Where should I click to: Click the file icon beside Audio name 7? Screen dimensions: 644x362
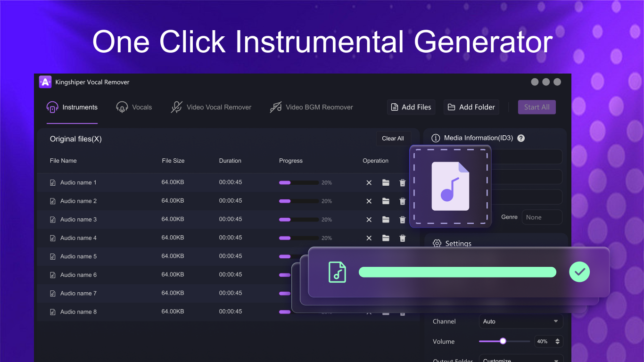coord(53,293)
